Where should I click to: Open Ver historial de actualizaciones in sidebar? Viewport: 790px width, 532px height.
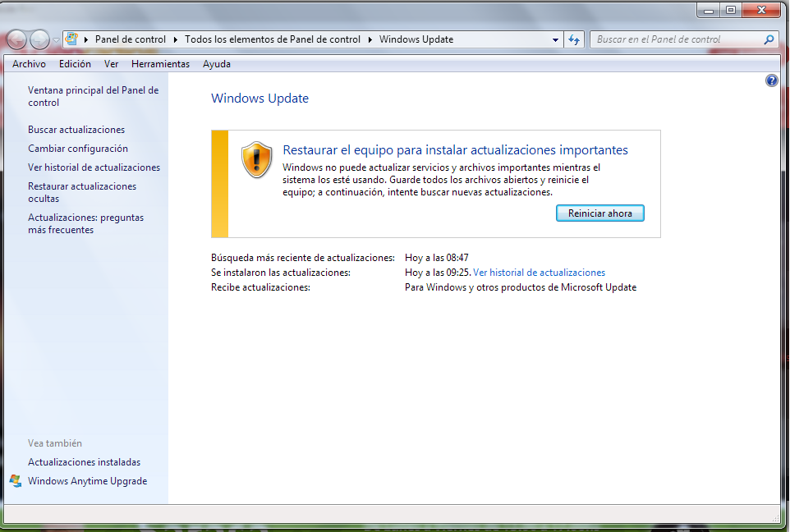94,167
